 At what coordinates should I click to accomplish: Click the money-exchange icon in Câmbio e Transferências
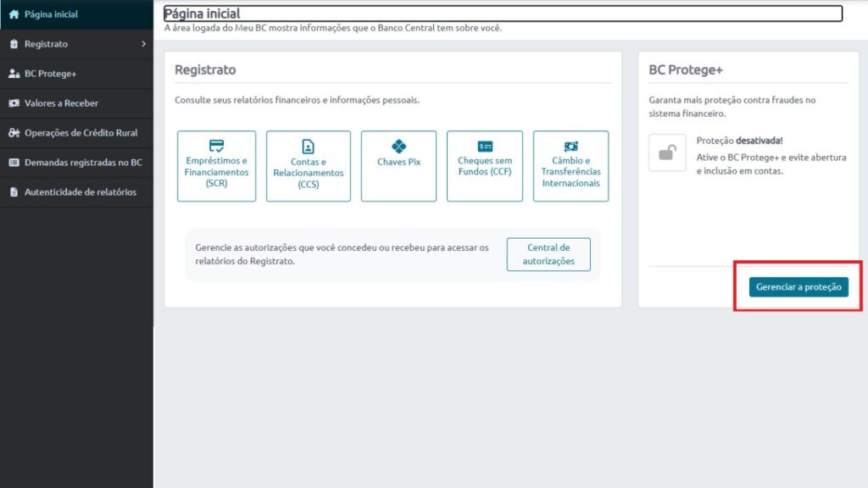(x=570, y=146)
